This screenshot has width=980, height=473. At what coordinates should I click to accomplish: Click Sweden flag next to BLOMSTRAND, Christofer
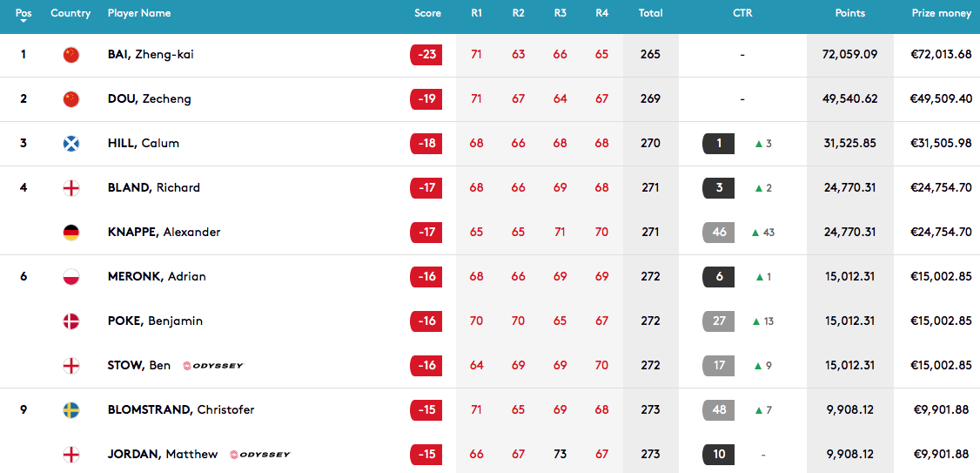71,409
